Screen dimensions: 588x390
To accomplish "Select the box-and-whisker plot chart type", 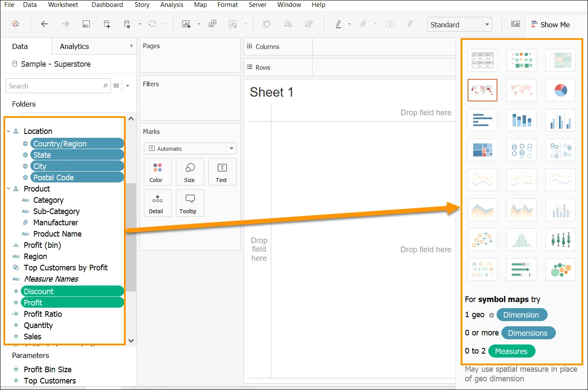I will click(x=561, y=240).
